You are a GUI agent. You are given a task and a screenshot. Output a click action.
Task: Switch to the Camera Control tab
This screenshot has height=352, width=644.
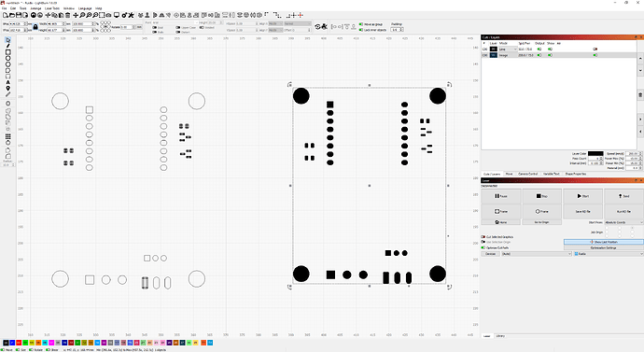(527, 174)
